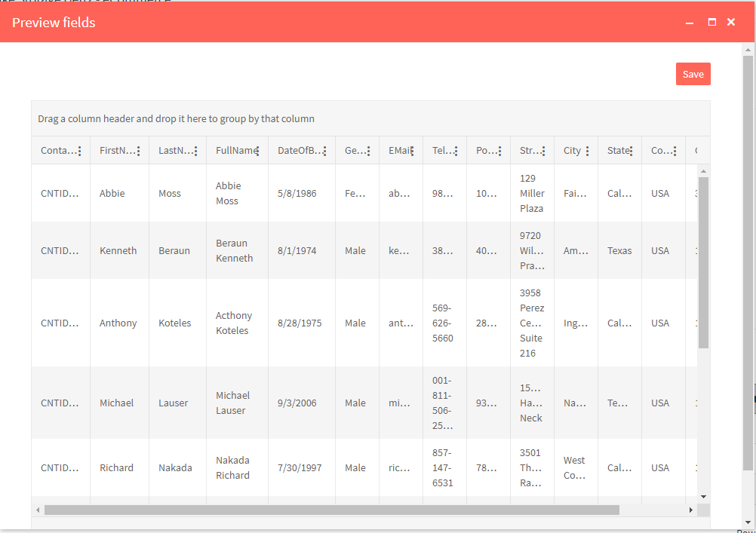Click the EMail column menu dots

point(412,152)
